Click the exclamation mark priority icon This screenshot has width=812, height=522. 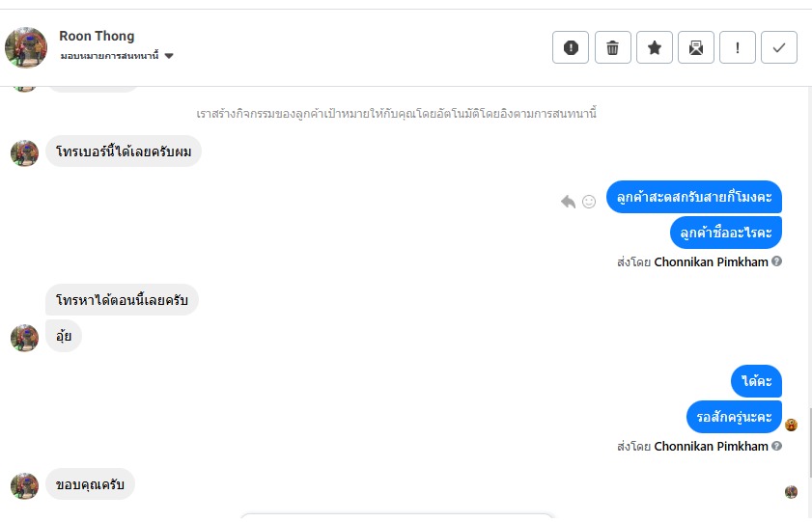pyautogui.click(x=738, y=47)
